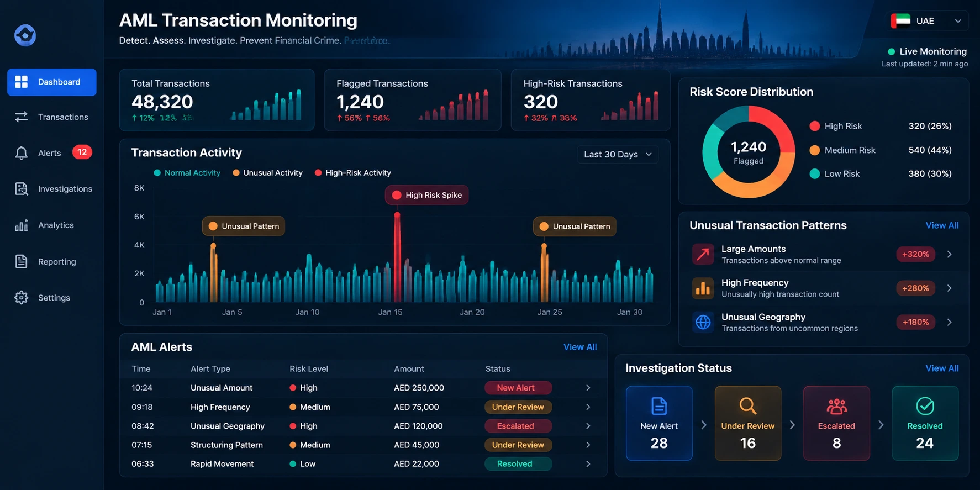
Task: Click the app logo in the sidebar
Action: click(25, 36)
